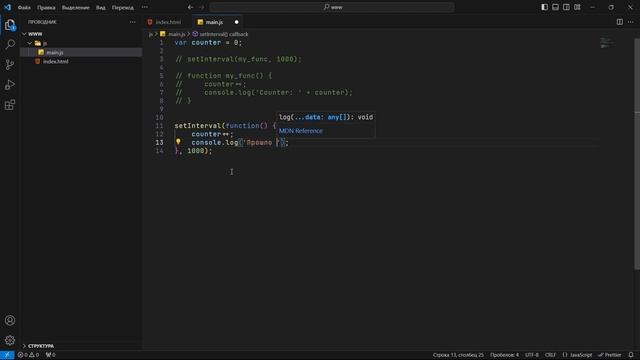Click the ПРОВОДНИК panel title
Screen dimensions: 640x360
(42, 22)
